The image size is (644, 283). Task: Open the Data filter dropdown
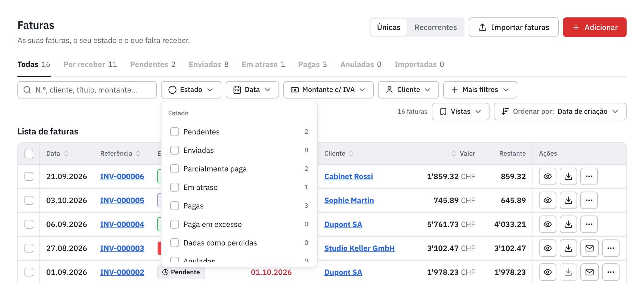[x=252, y=90]
